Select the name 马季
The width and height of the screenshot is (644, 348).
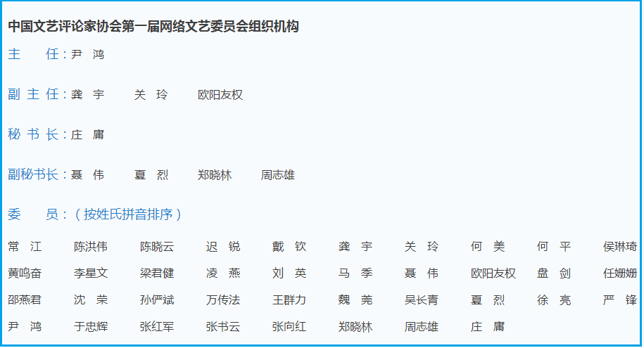pyautogui.click(x=355, y=273)
